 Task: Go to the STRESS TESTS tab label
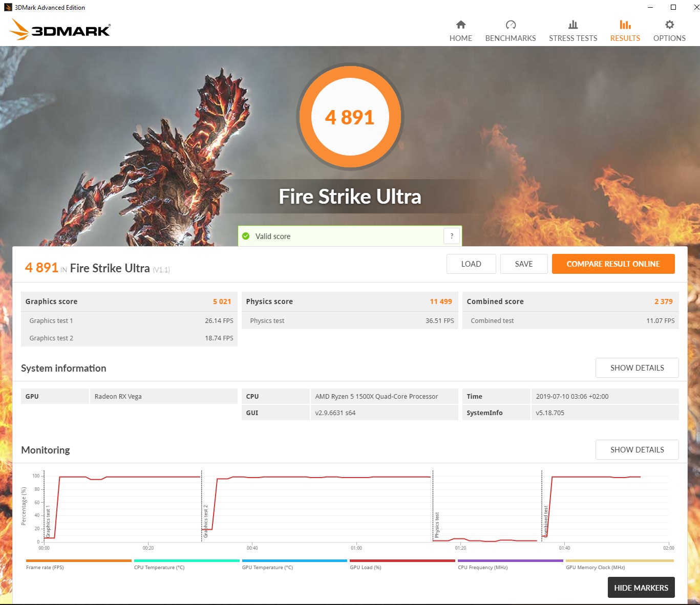(573, 38)
